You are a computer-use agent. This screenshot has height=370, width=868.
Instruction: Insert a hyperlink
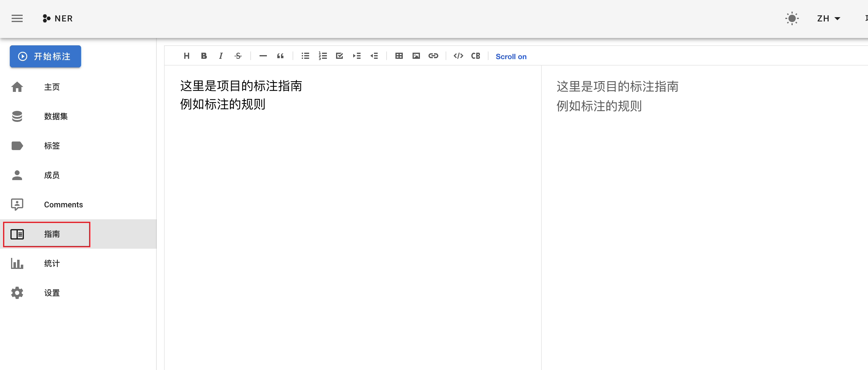433,56
